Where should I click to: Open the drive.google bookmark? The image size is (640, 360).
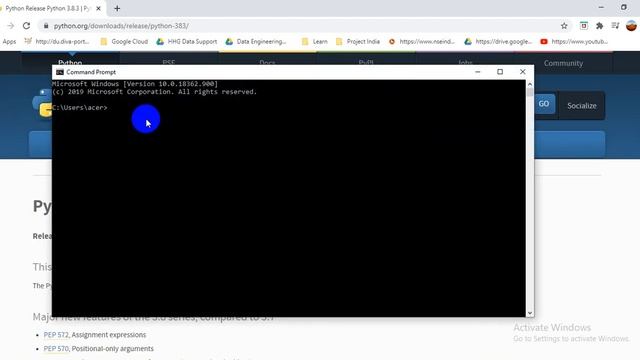point(498,42)
